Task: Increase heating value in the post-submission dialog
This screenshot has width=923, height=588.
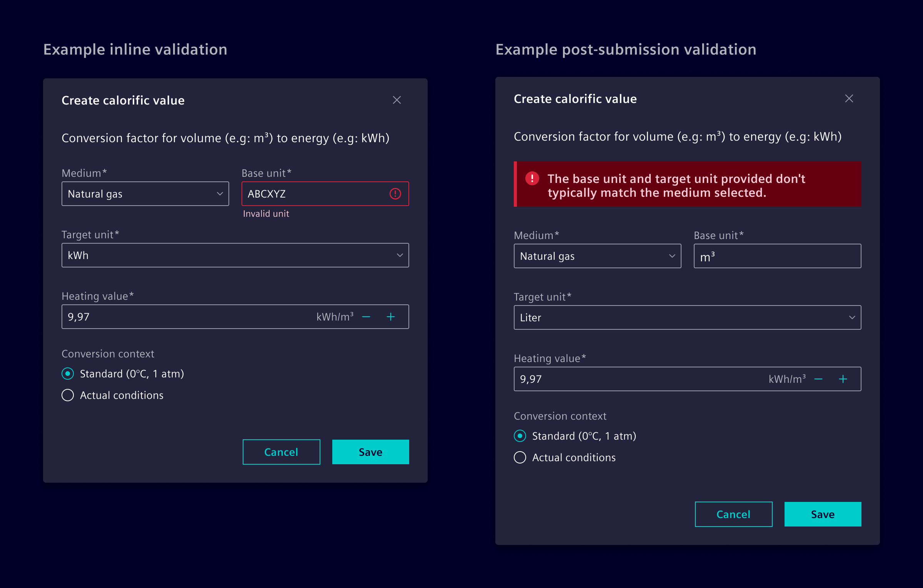Action: pyautogui.click(x=843, y=379)
